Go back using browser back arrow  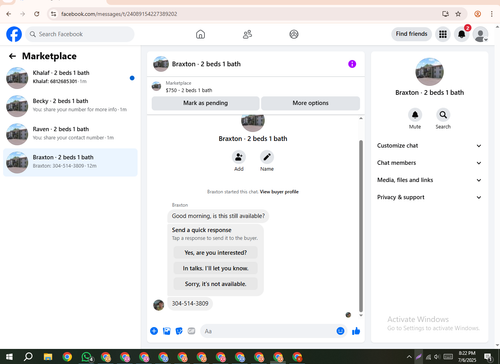click(x=9, y=14)
